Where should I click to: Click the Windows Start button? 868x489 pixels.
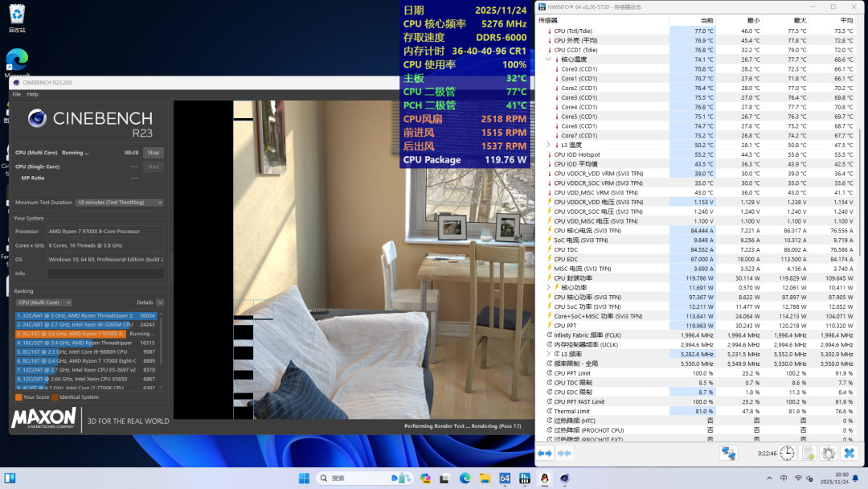(x=304, y=478)
